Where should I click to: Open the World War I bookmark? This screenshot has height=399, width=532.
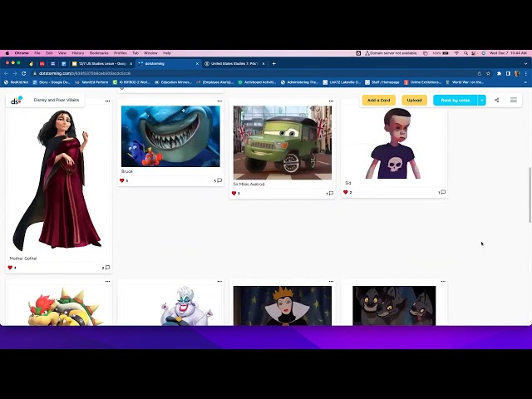point(465,82)
